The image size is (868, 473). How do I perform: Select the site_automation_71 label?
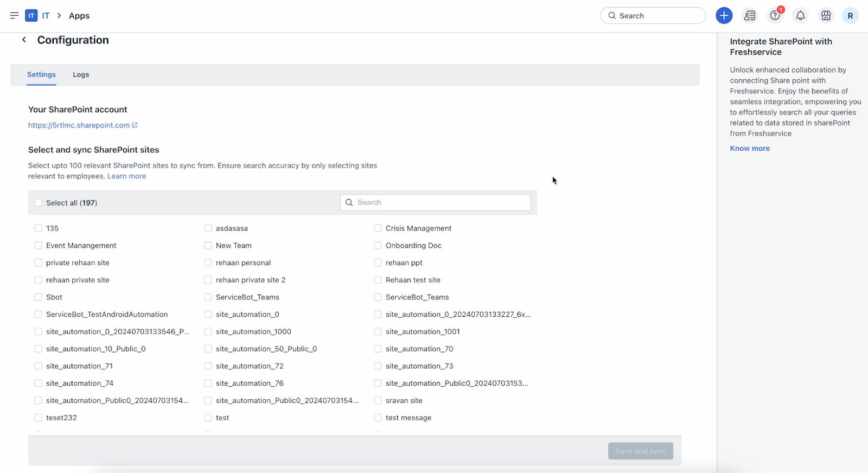coord(79,366)
